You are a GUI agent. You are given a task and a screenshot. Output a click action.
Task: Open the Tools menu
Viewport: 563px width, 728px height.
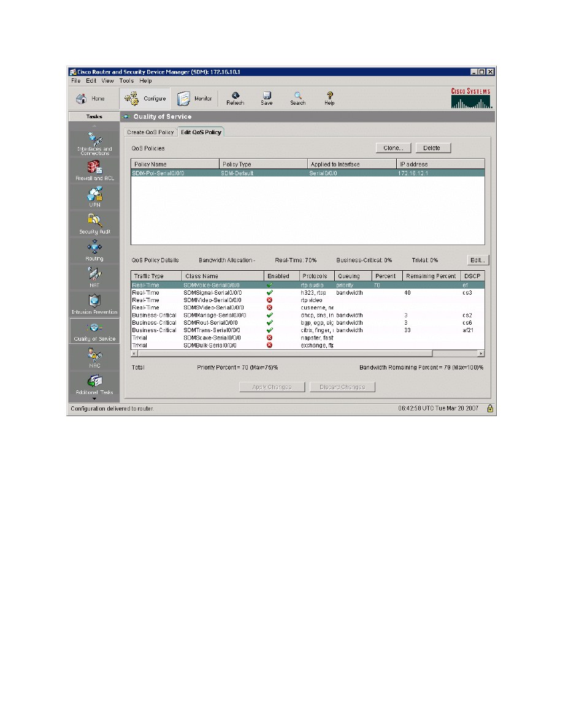pos(126,81)
